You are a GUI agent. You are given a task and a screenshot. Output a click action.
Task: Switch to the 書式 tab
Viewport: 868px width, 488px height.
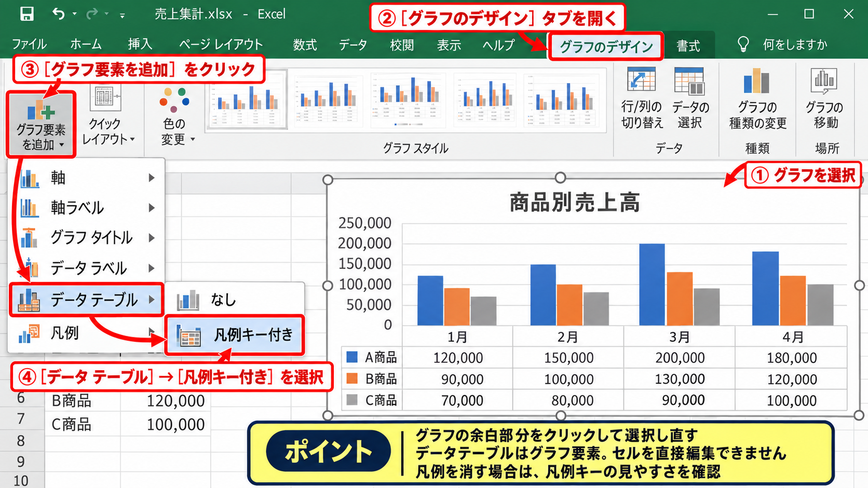(688, 46)
